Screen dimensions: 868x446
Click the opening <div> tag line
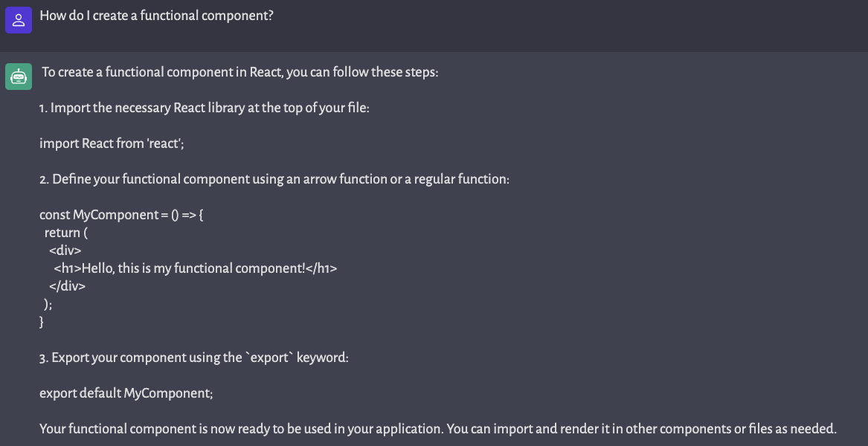[x=65, y=250]
